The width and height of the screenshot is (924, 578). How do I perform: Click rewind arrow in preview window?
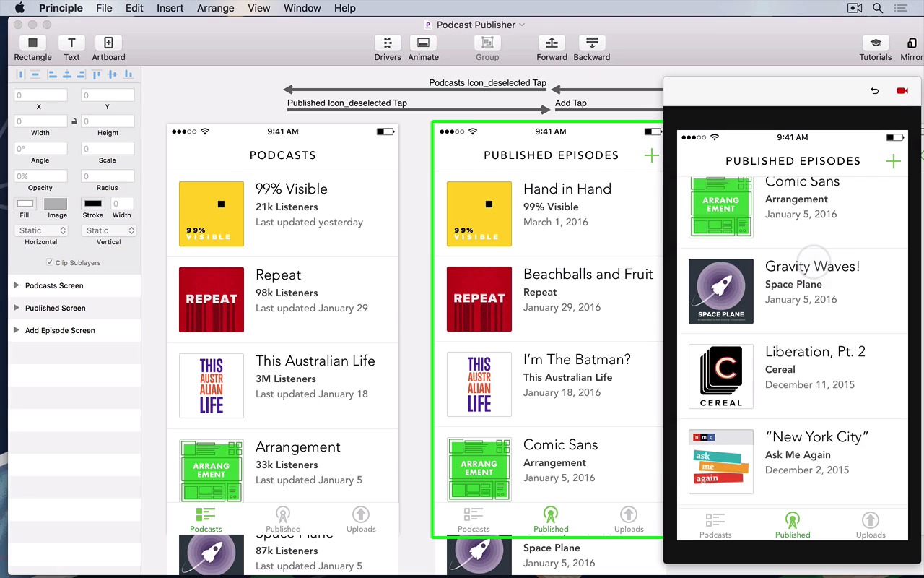875,91
